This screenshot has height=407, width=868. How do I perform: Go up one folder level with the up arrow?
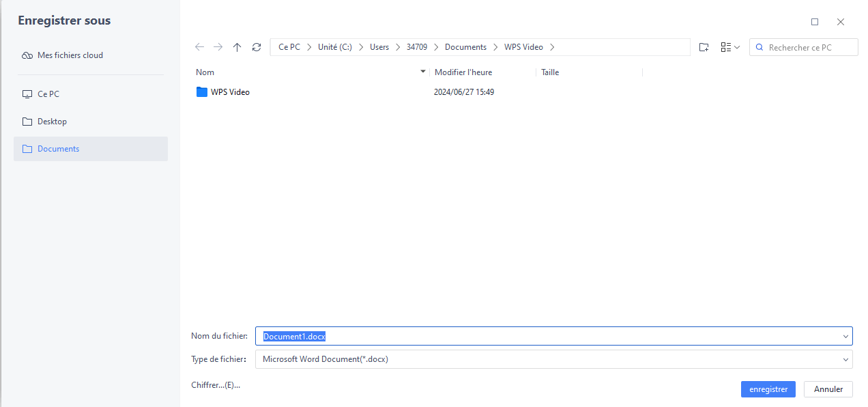tap(237, 46)
